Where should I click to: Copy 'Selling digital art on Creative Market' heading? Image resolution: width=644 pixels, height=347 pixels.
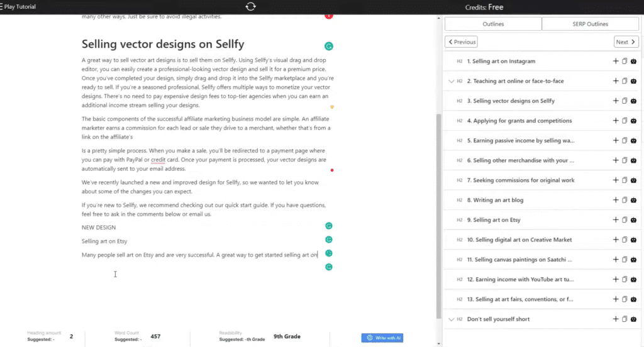point(625,240)
